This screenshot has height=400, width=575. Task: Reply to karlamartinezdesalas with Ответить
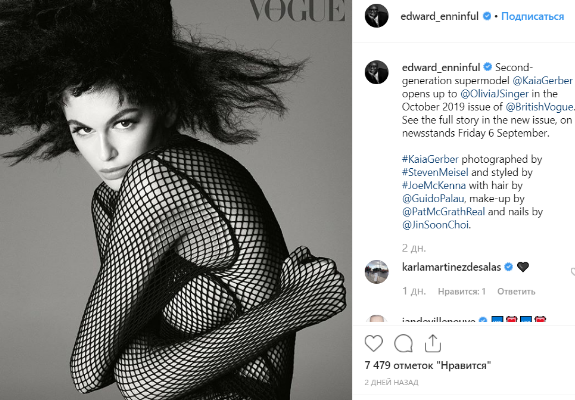(x=516, y=291)
